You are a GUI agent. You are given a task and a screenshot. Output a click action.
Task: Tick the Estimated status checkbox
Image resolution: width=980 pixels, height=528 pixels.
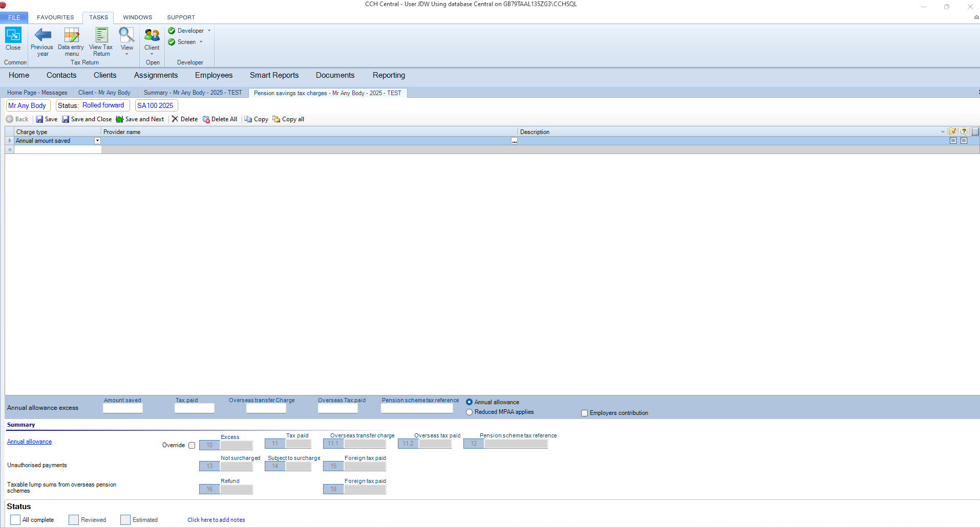pyautogui.click(x=125, y=520)
